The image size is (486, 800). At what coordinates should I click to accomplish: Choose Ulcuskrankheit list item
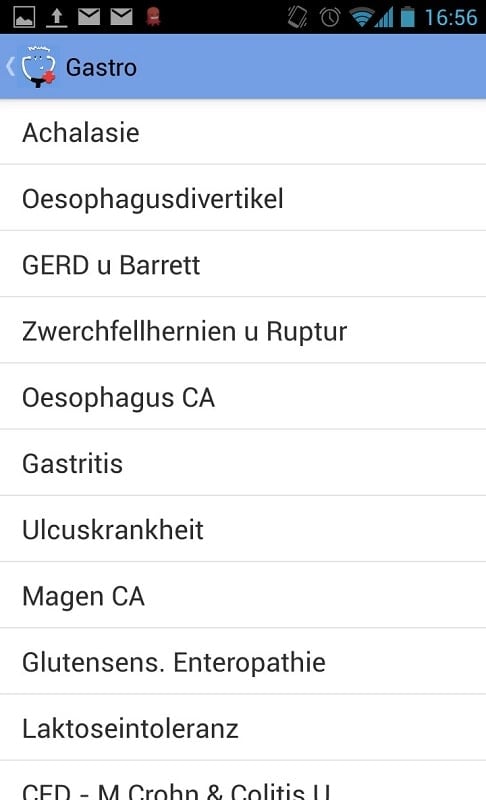(x=243, y=529)
